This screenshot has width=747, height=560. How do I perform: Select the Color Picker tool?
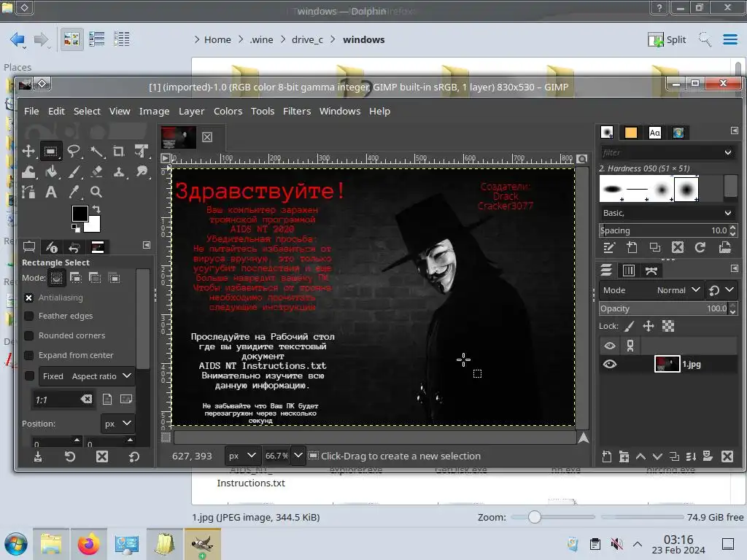click(x=74, y=192)
